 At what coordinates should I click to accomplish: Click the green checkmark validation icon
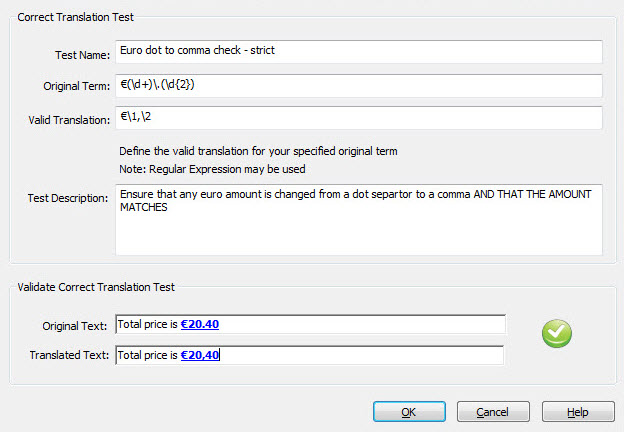(557, 334)
